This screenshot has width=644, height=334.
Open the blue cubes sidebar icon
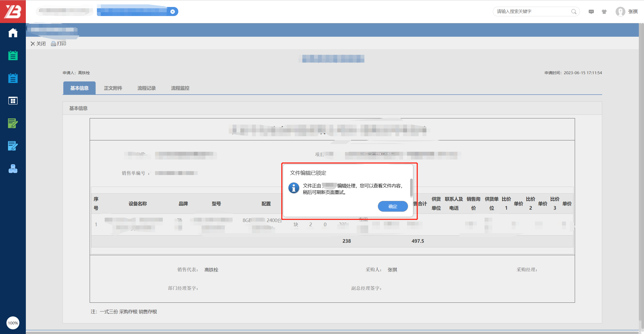pos(13,169)
